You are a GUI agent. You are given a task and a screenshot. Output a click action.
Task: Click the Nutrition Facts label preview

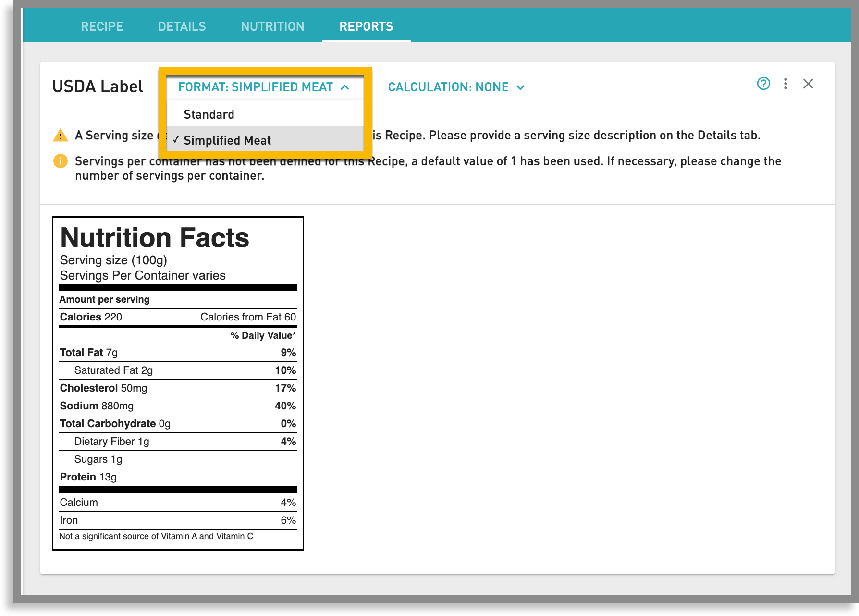point(178,382)
